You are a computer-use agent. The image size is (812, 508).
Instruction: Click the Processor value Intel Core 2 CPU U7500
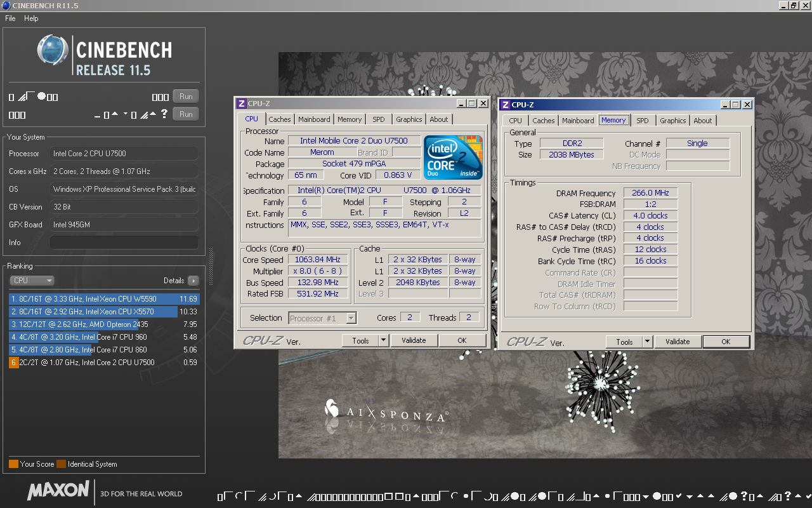click(124, 154)
